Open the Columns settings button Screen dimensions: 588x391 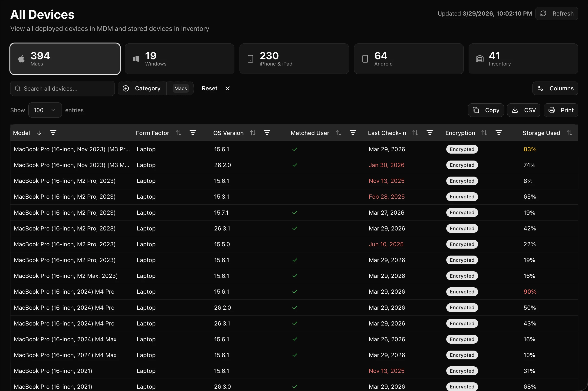tap(555, 89)
